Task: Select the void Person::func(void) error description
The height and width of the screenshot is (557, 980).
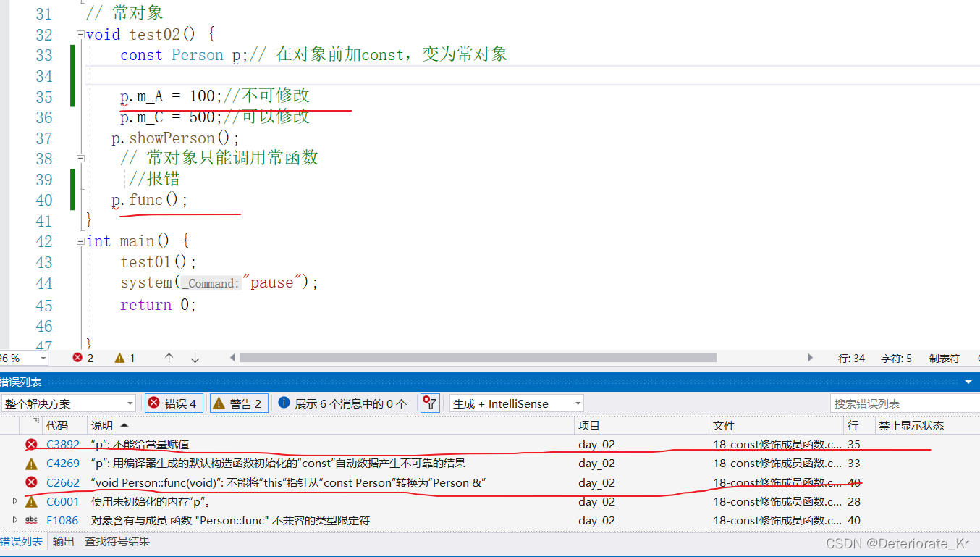Action: coord(287,482)
